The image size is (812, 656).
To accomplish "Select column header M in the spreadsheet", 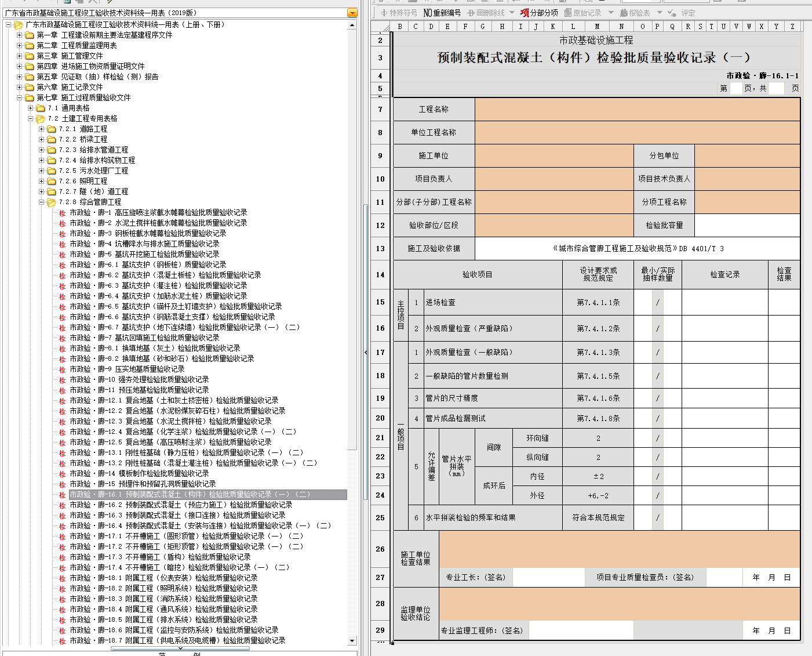I will [x=597, y=27].
